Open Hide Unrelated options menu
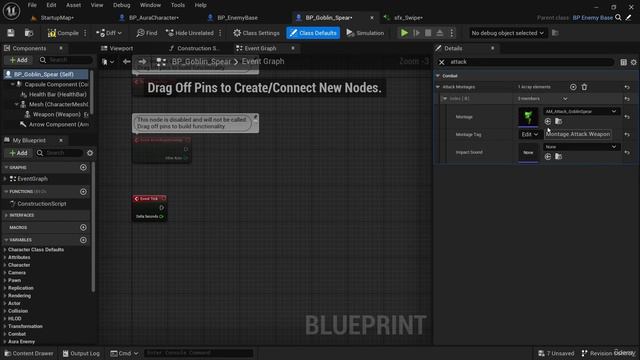 click(220, 33)
